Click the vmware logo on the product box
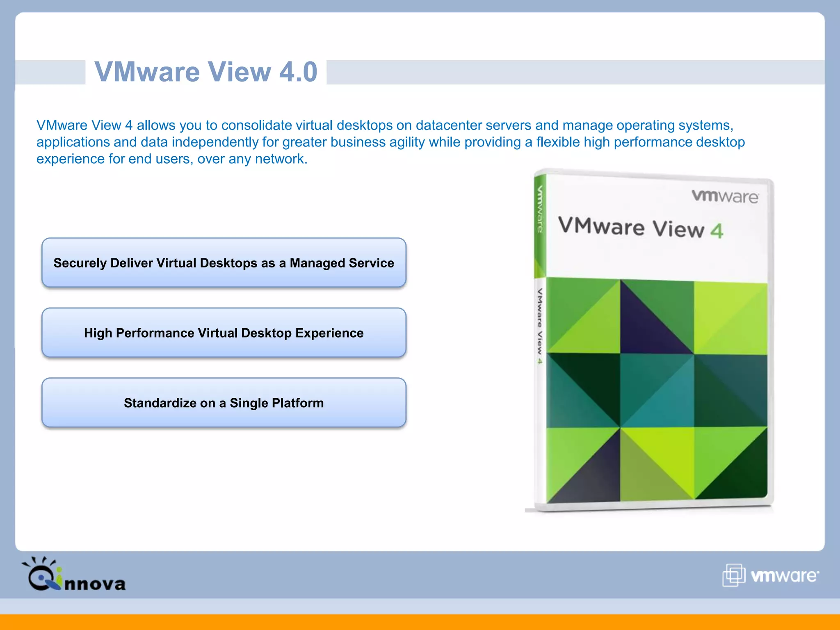This screenshot has height=630, width=840. 725,196
